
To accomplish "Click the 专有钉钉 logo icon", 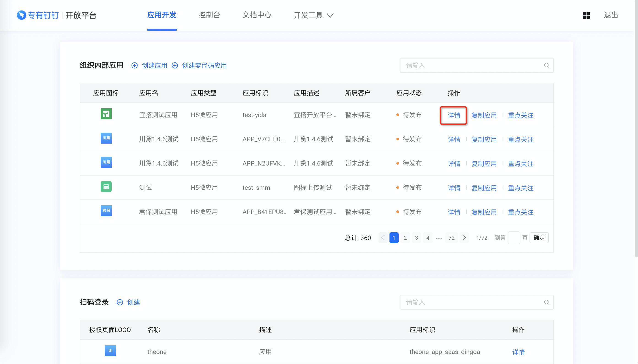I will [x=22, y=15].
